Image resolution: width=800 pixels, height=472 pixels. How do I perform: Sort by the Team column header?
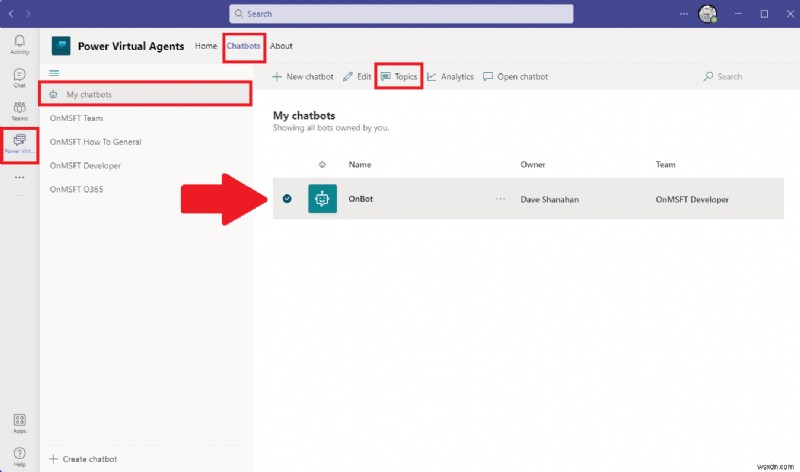665,164
